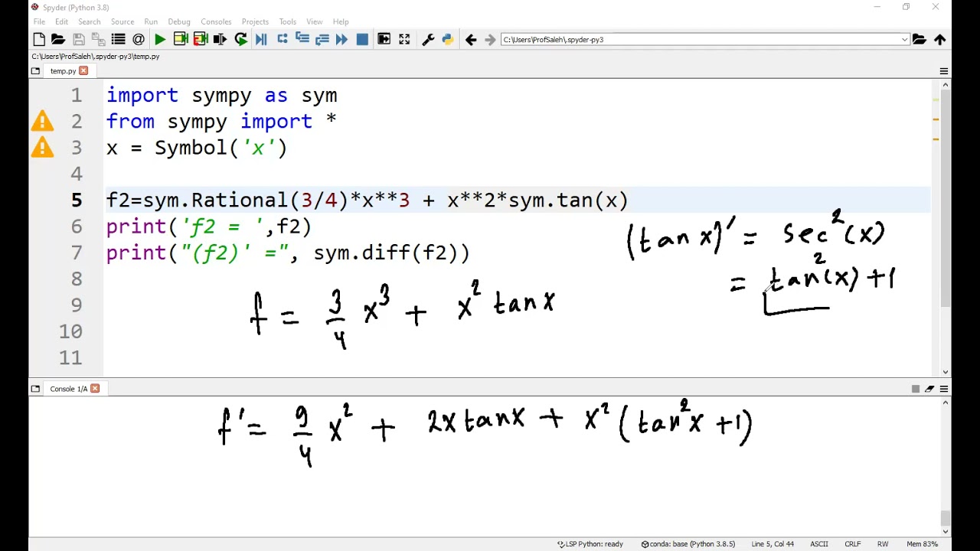Run current cell icon
The image size is (980, 551).
(181, 40)
